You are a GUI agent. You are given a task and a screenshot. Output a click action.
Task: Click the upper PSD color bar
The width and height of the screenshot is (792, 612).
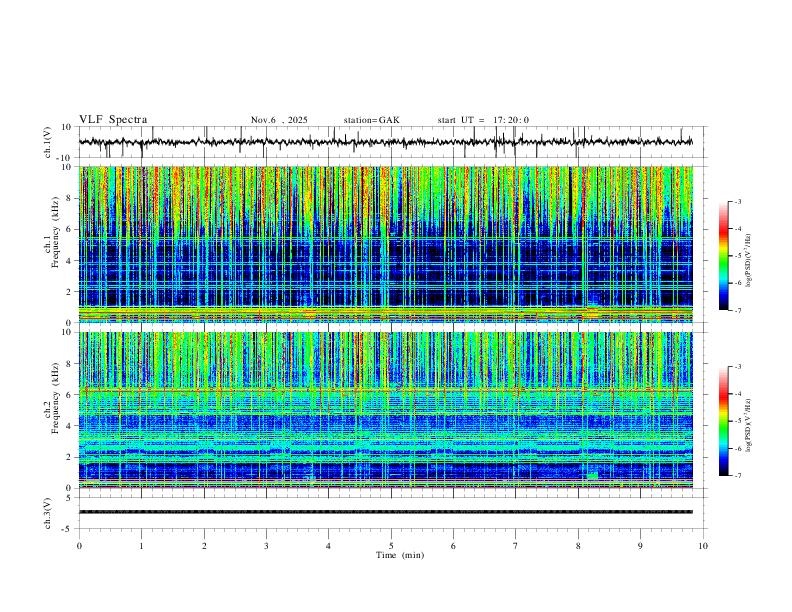tap(723, 256)
